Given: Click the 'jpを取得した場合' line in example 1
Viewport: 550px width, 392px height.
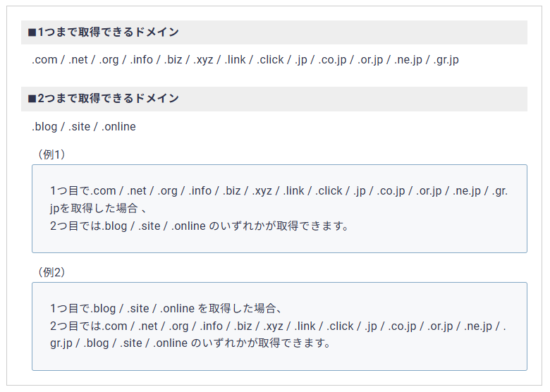Looking at the screenshot, I should [x=98, y=209].
